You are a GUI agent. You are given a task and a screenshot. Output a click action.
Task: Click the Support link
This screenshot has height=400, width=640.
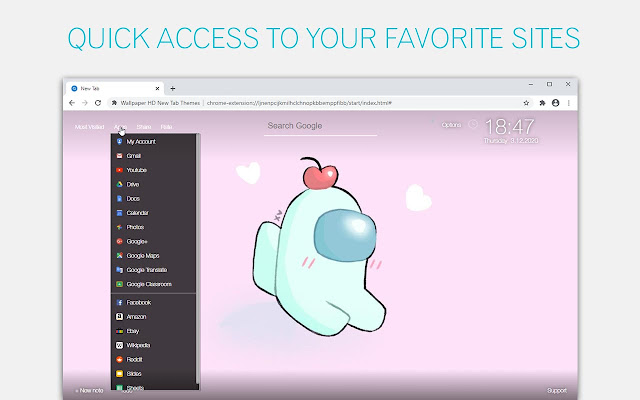[557, 391]
